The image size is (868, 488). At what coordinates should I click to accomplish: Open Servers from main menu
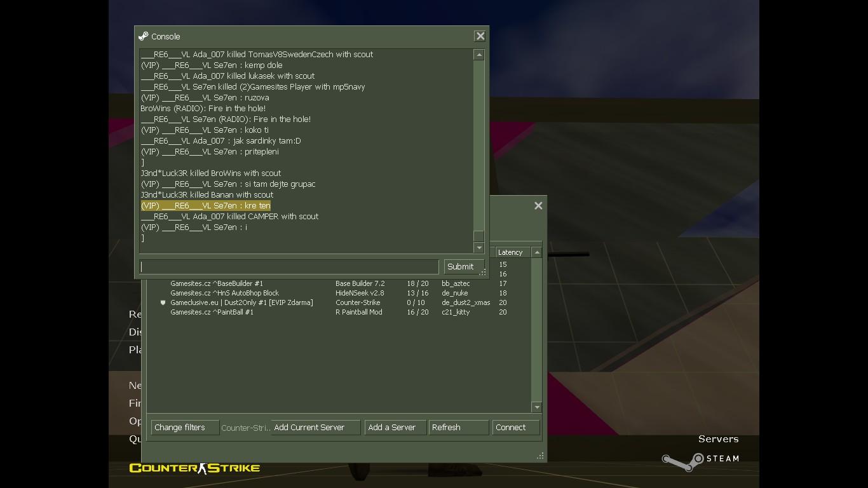tap(718, 439)
